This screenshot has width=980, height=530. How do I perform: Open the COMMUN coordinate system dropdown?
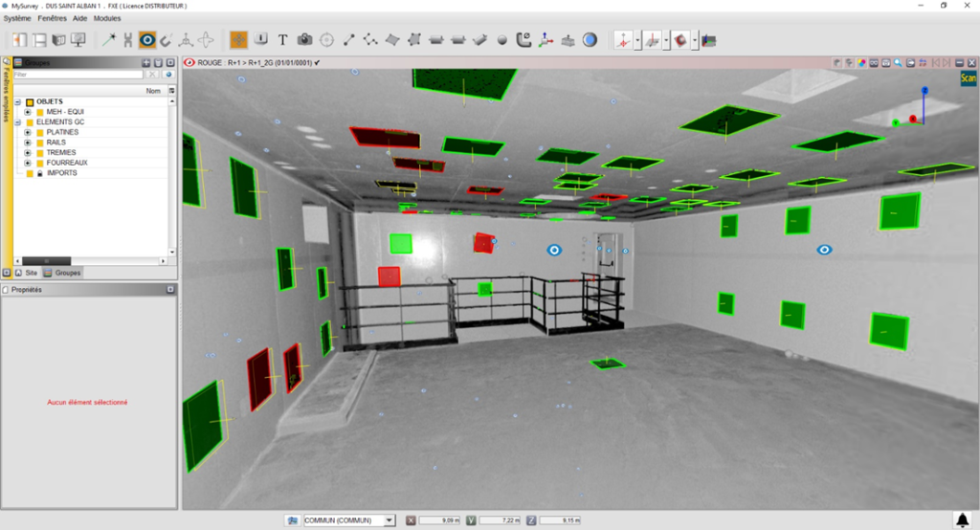click(389, 520)
